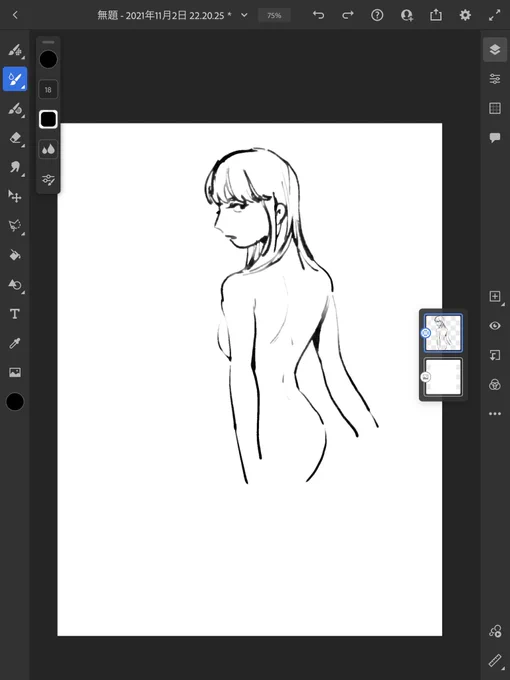510x680 pixels.
Task: Select the Paint Bucket fill tool
Action: pyautogui.click(x=15, y=255)
